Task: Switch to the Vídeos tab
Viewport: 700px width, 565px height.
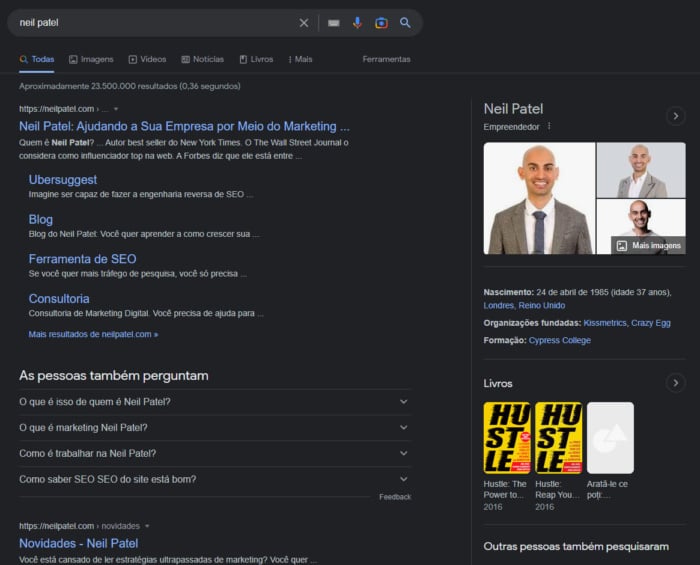Action: 147,59
